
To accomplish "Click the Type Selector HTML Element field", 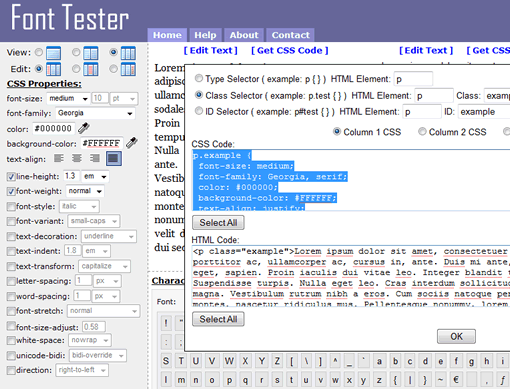I will 413,79.
